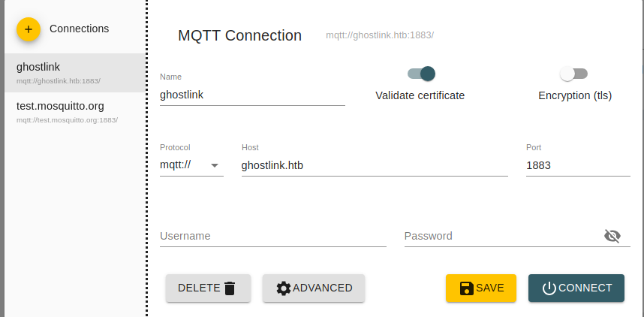This screenshot has height=317, width=644.
Task: Focus the Username input field
Action: click(273, 237)
